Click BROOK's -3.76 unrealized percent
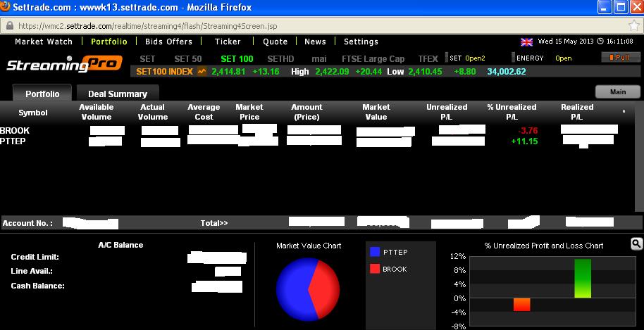644x330 pixels. pos(528,131)
